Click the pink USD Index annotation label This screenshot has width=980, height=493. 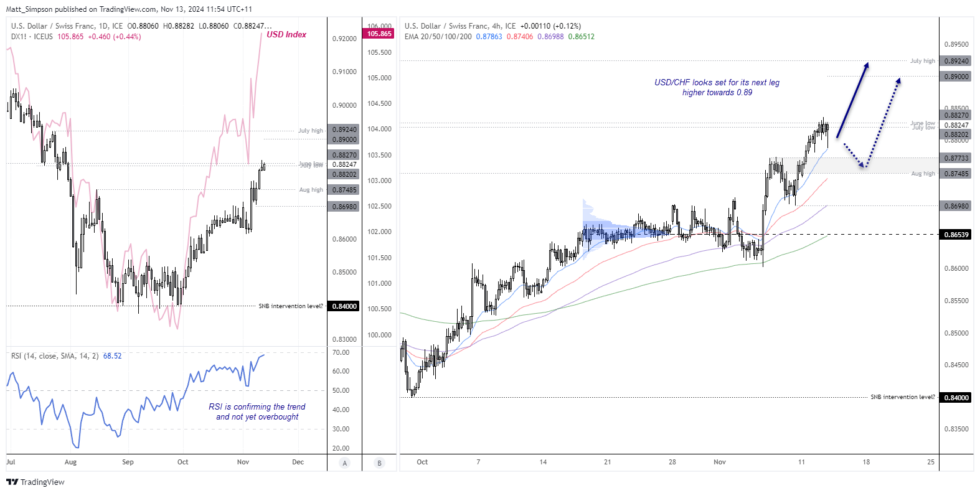(286, 35)
